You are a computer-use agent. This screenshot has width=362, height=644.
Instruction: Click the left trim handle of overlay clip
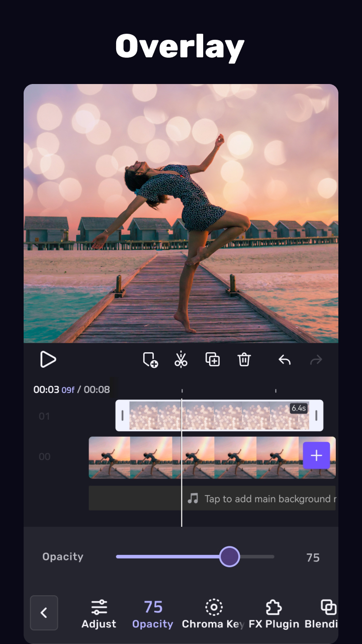tap(122, 416)
